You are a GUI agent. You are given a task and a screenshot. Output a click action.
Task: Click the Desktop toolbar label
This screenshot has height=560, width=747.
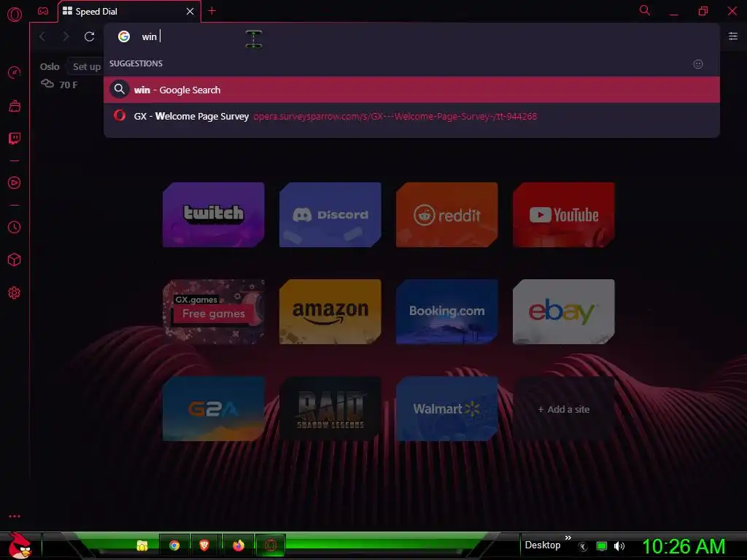point(543,545)
